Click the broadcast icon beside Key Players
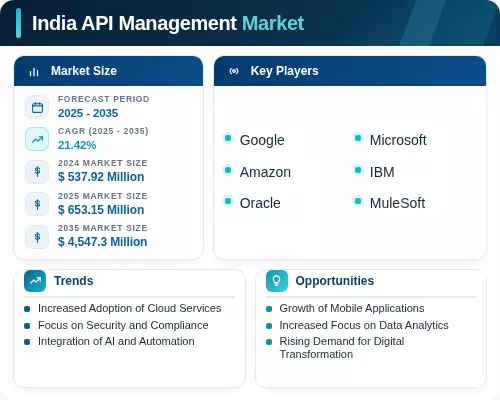The height and width of the screenshot is (400, 500). [234, 71]
